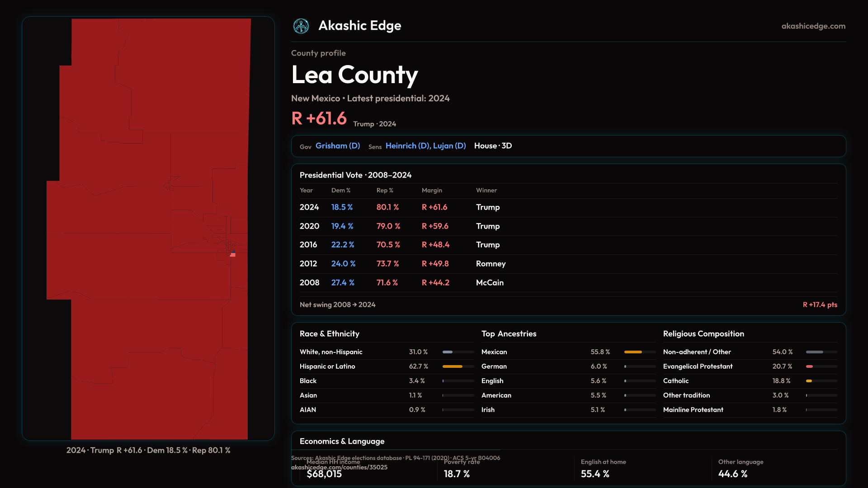Viewport: 868px width, 488px height.
Task: Click the Hispanic or Latino percentage bar
Action: click(x=453, y=366)
